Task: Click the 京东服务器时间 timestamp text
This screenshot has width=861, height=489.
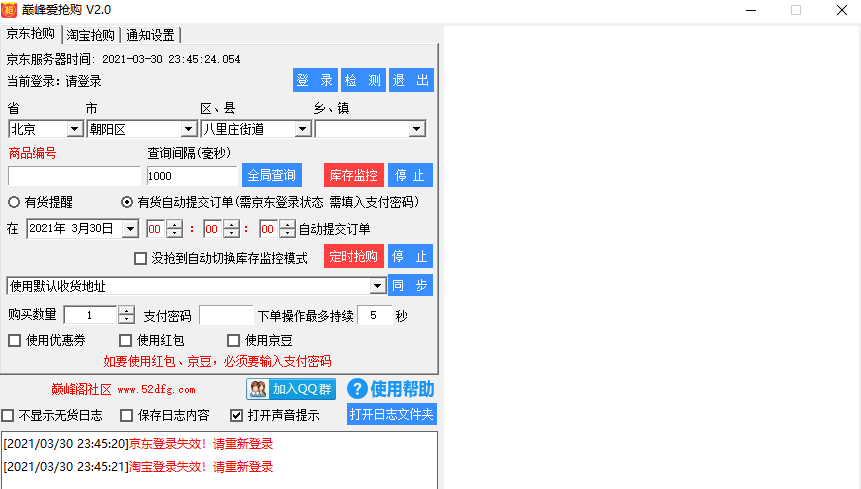Action: tap(171, 59)
